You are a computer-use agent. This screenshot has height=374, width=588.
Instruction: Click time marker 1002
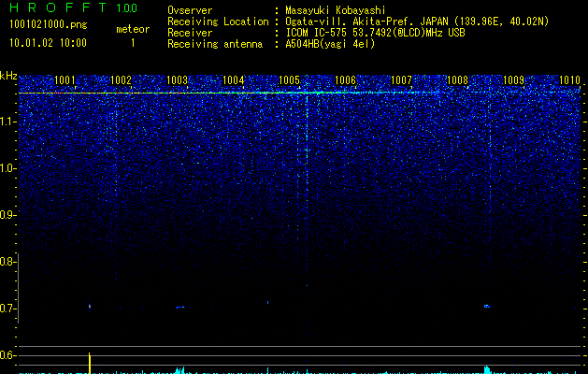121,79
